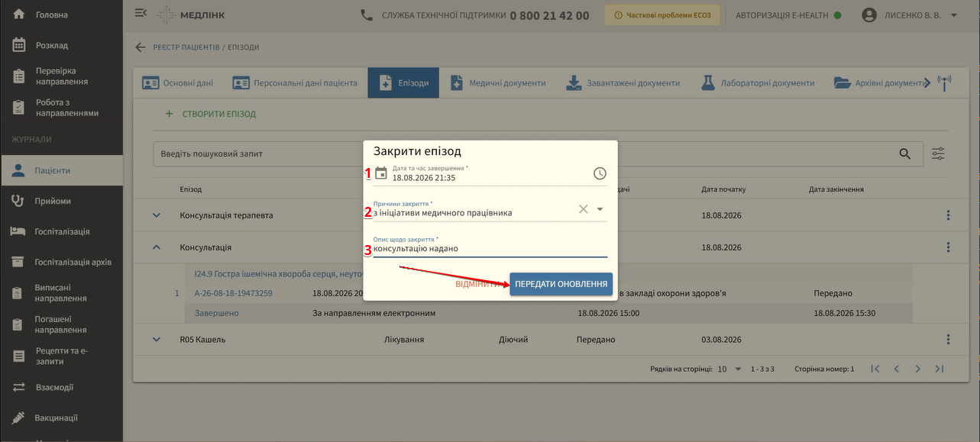Open more options for R05 Кашель
The height and width of the screenshot is (442, 980).
coord(948,339)
